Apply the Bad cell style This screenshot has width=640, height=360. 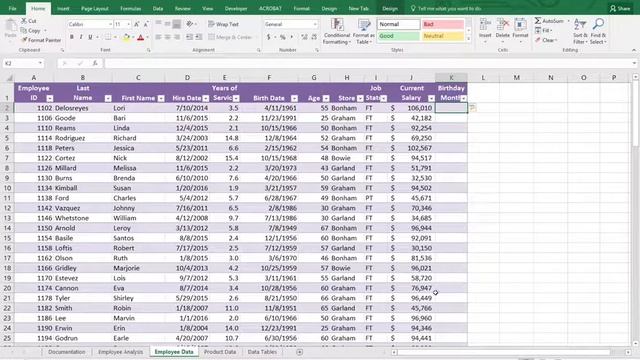pos(443,24)
